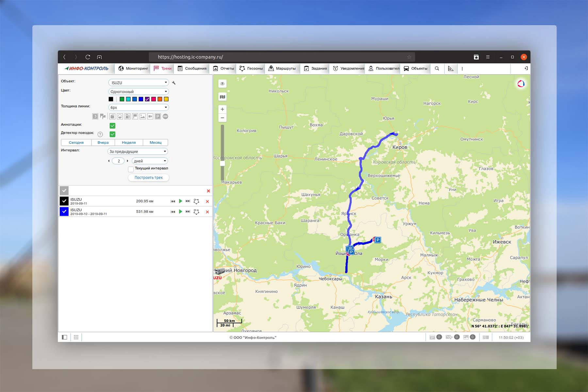Image resolution: width=588 pixels, height=392 pixels.
Task: Click the Построить трек button
Action: [x=149, y=178]
